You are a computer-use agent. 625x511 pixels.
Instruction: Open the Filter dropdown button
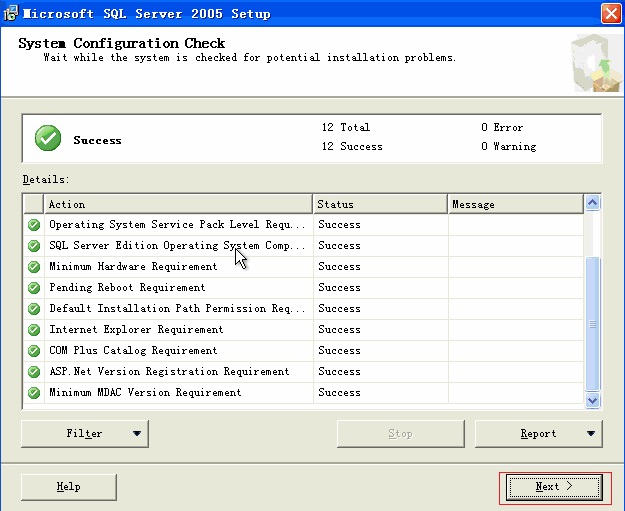pos(85,433)
